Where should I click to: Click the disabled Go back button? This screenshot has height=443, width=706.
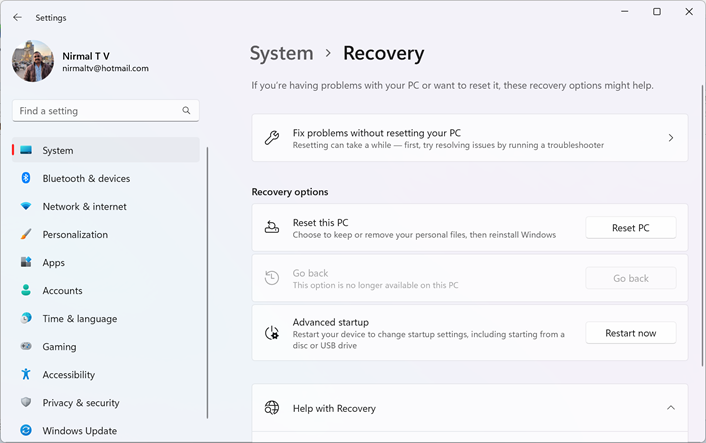click(x=630, y=278)
